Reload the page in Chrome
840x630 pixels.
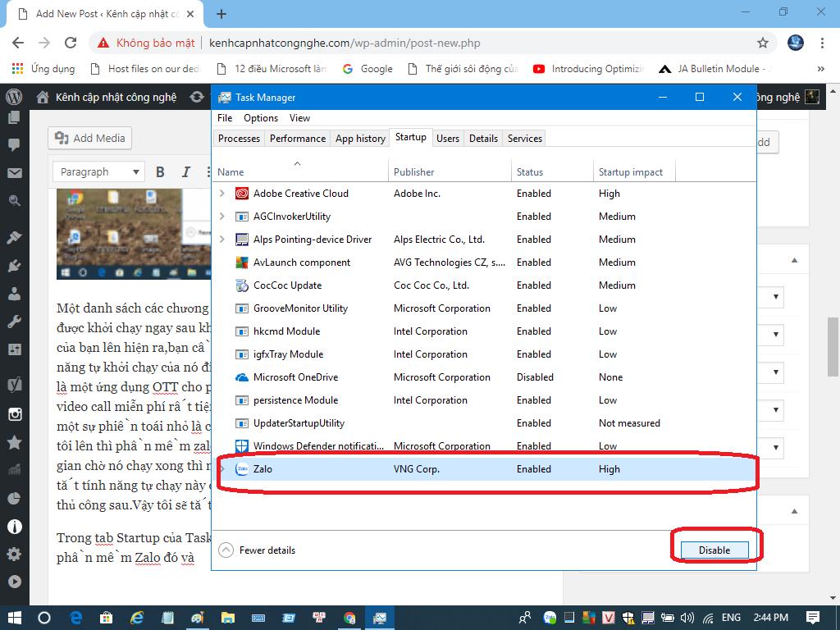click(x=71, y=43)
